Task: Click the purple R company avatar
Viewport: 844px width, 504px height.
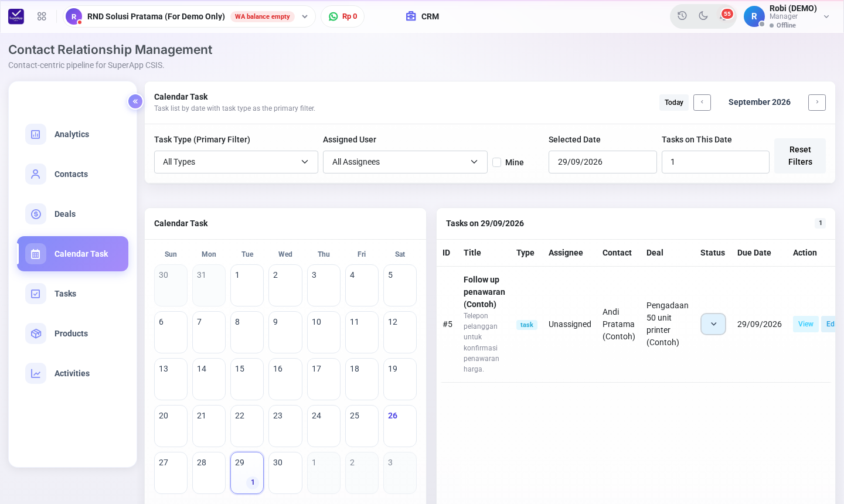Action: [x=74, y=16]
